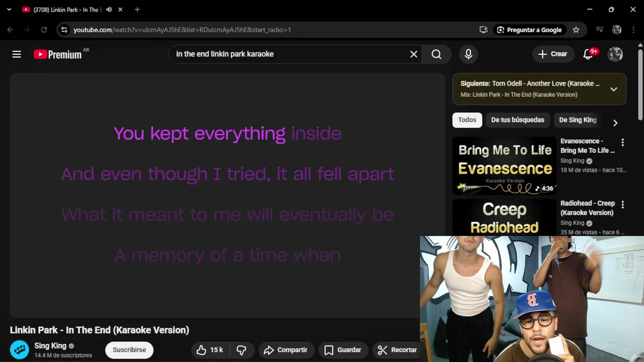Start voice search with microphone

[x=468, y=54]
